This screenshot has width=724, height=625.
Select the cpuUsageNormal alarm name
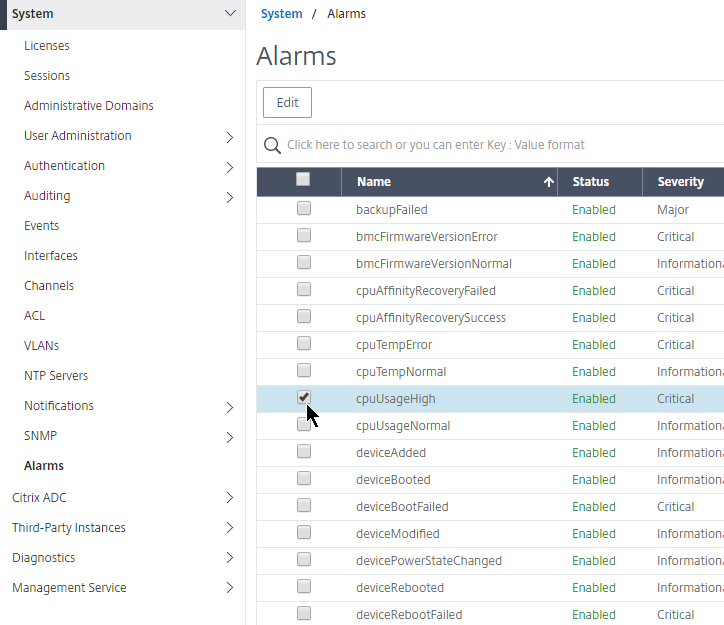coord(403,426)
